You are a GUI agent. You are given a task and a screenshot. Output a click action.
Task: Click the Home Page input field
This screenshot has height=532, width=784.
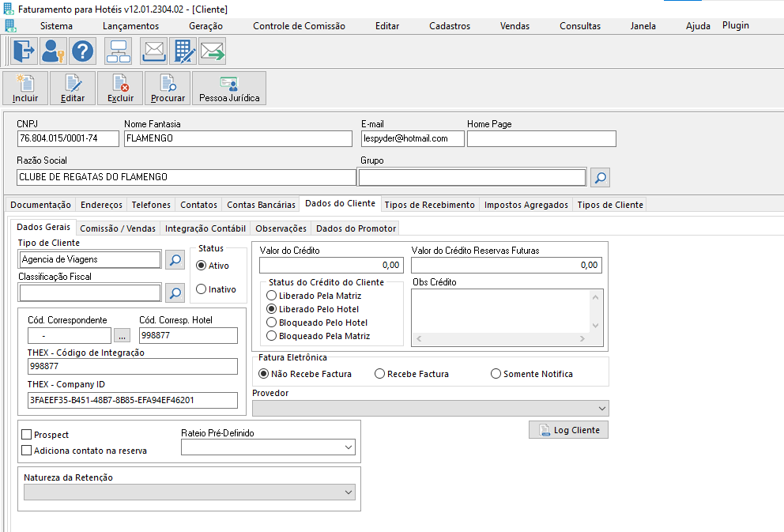pyautogui.click(x=541, y=138)
